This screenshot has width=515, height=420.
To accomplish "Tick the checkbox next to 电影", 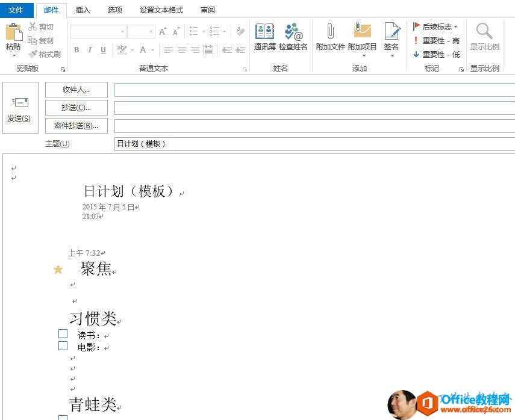I will (x=63, y=345).
